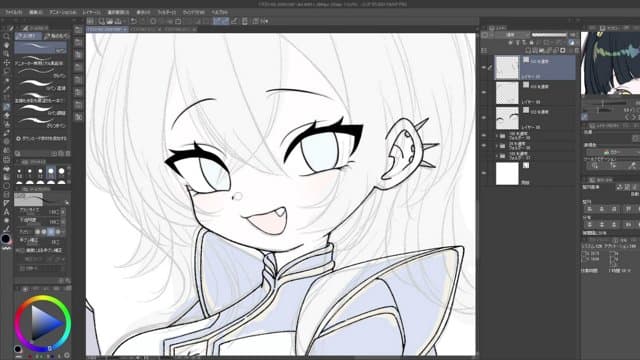Click the Undo icon in command bar
Screen dimensions: 640x360
[x=133, y=21]
